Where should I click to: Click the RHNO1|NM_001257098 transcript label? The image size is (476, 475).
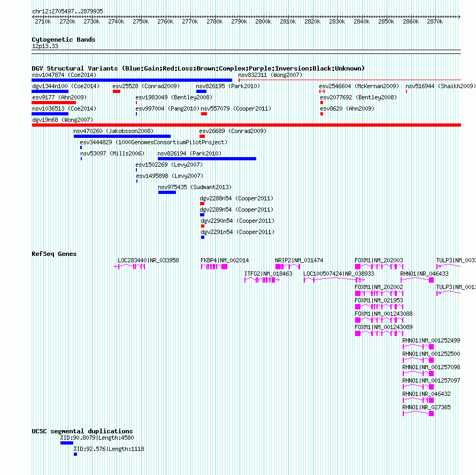tap(432, 367)
